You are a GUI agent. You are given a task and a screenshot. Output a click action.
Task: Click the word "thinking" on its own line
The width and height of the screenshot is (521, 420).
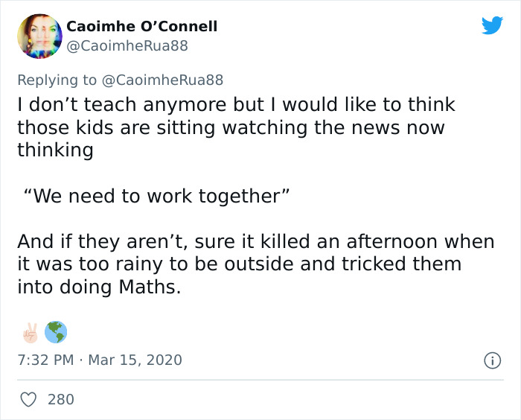(55, 150)
